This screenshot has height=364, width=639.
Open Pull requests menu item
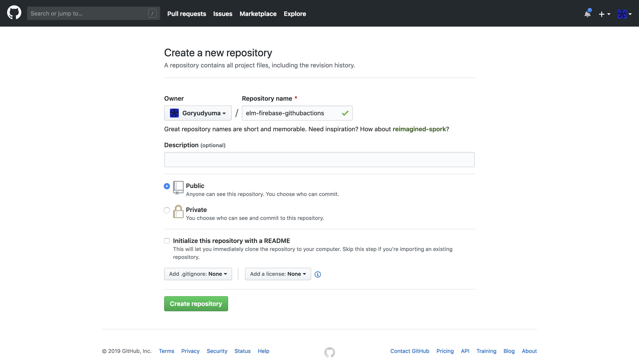(x=187, y=13)
